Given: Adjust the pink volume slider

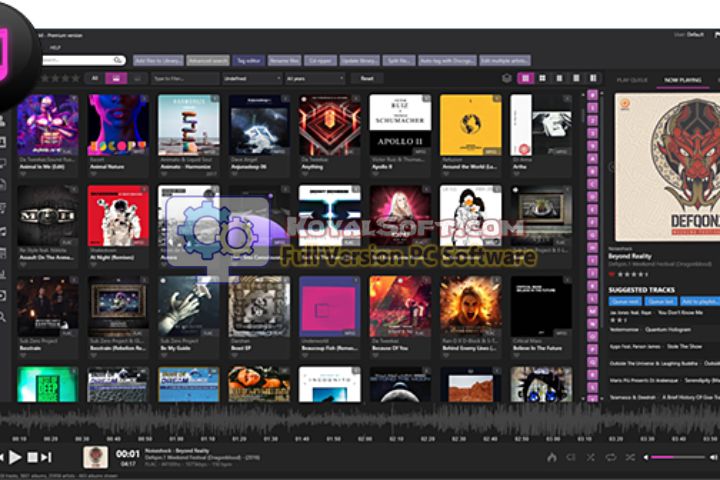Looking at the screenshot, I should point(678,457).
